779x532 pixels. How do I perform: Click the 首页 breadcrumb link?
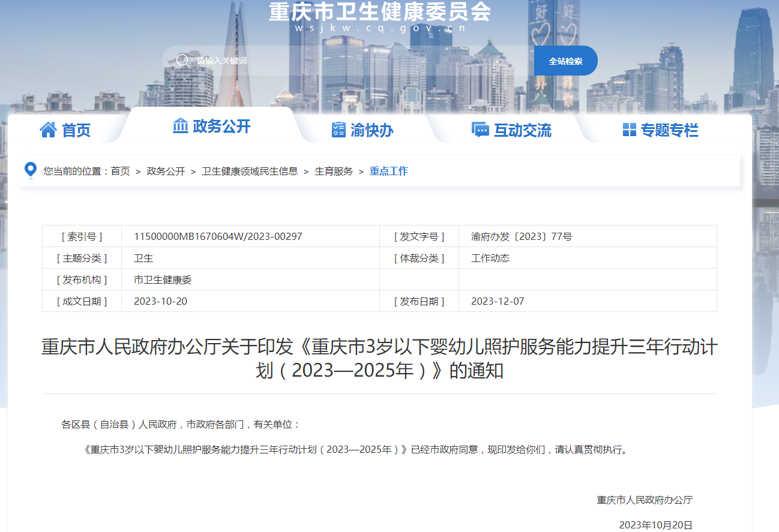tap(120, 171)
